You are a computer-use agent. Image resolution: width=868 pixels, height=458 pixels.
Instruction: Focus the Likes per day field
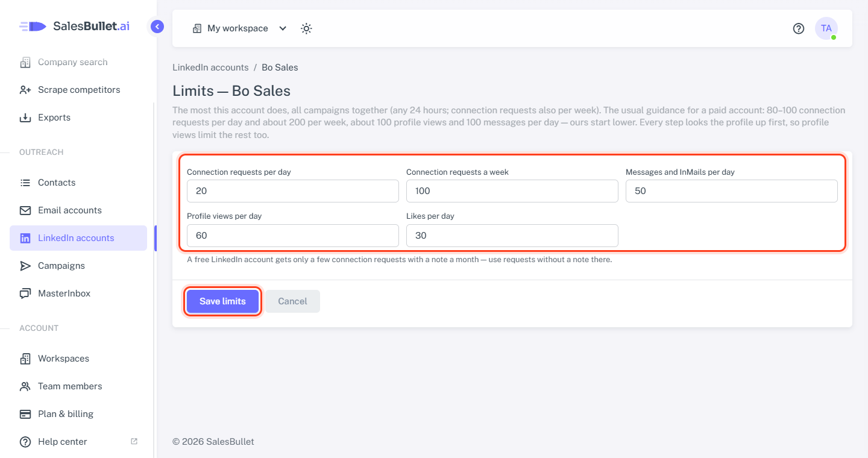[x=512, y=236]
